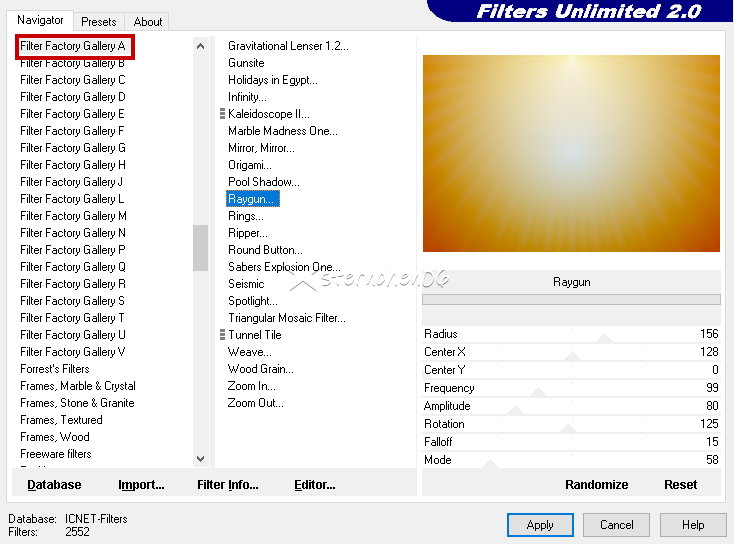The image size is (734, 544).
Task: Pick the Frames, Wood category
Action: click(x=54, y=437)
